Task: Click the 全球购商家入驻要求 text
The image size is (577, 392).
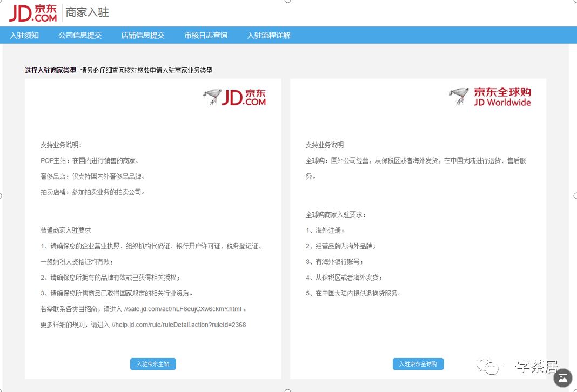Action: tap(336, 214)
